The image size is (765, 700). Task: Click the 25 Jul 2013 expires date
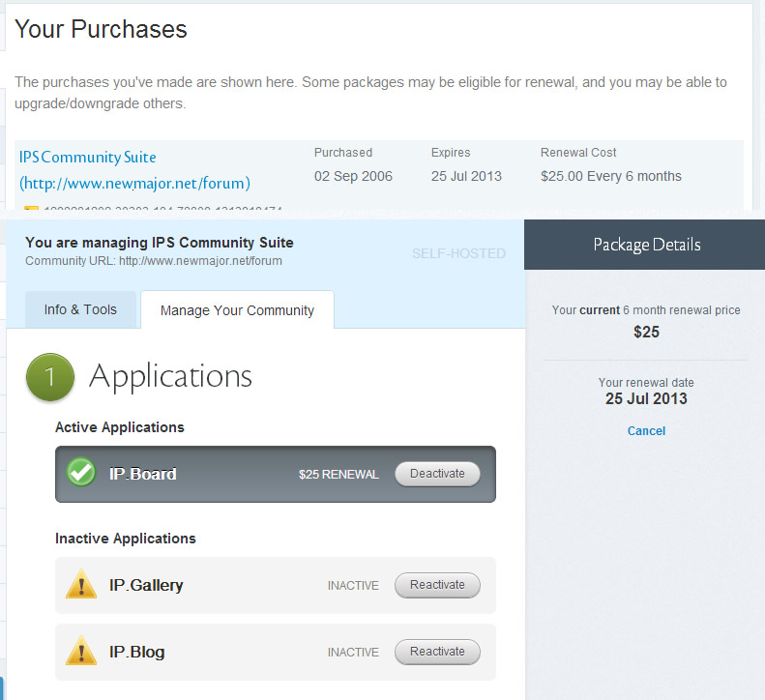click(466, 176)
